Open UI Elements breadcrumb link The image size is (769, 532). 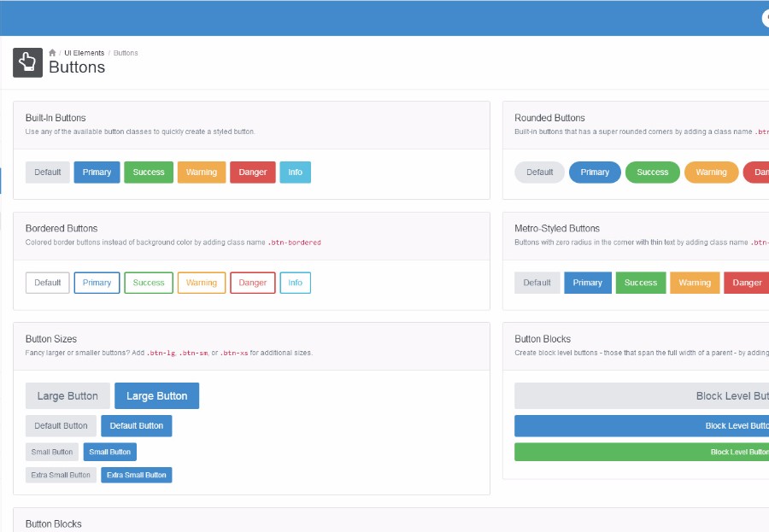(85, 53)
